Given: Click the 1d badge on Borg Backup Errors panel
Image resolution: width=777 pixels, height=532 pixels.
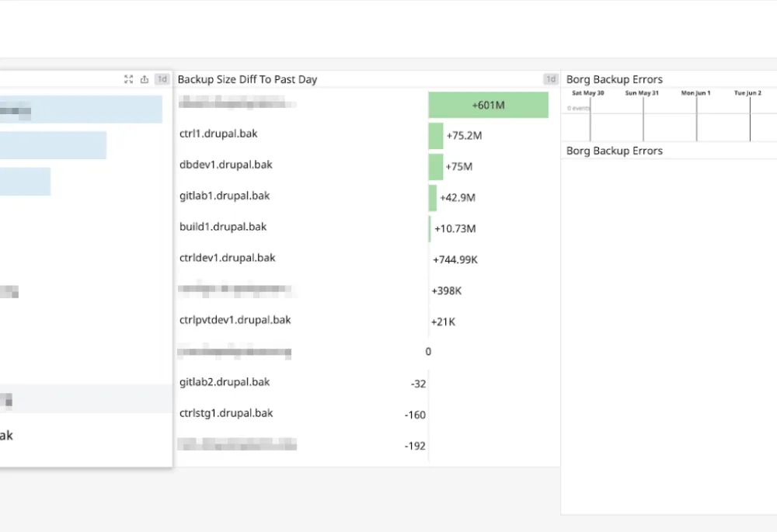Looking at the screenshot, I should pos(773,78).
